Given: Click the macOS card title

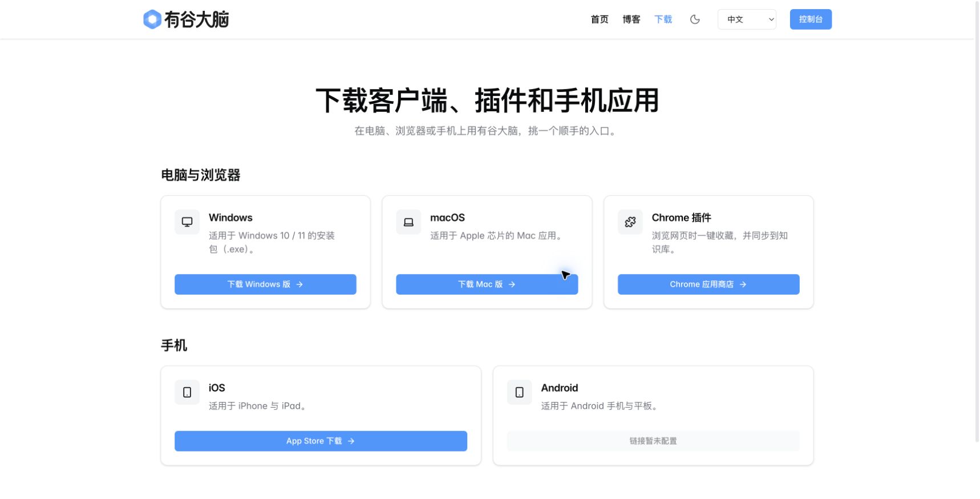Looking at the screenshot, I should 447,218.
